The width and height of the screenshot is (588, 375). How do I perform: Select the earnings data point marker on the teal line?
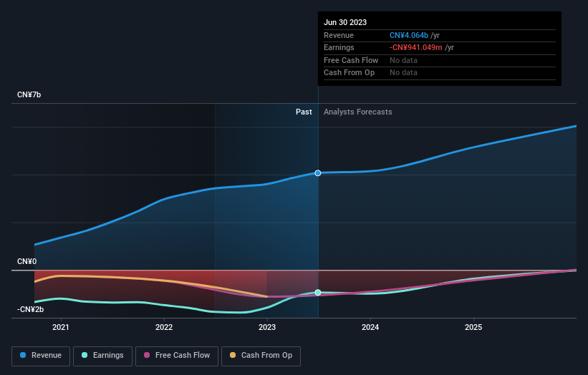(x=317, y=293)
